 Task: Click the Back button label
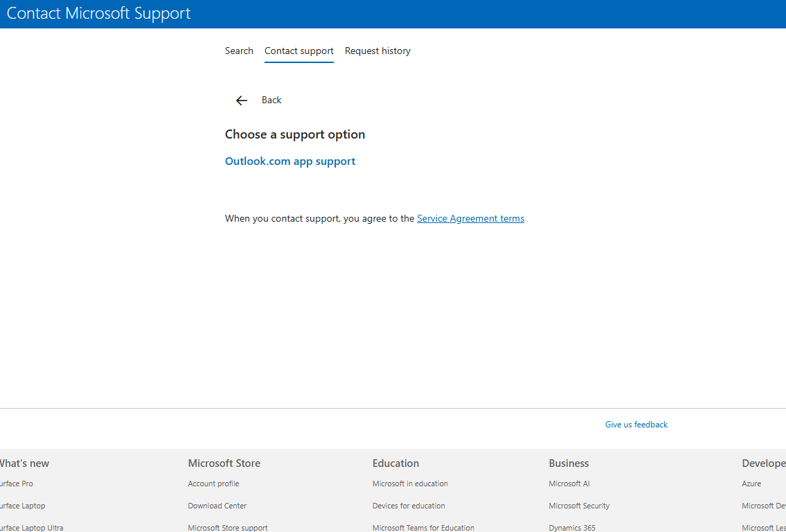[x=271, y=100]
